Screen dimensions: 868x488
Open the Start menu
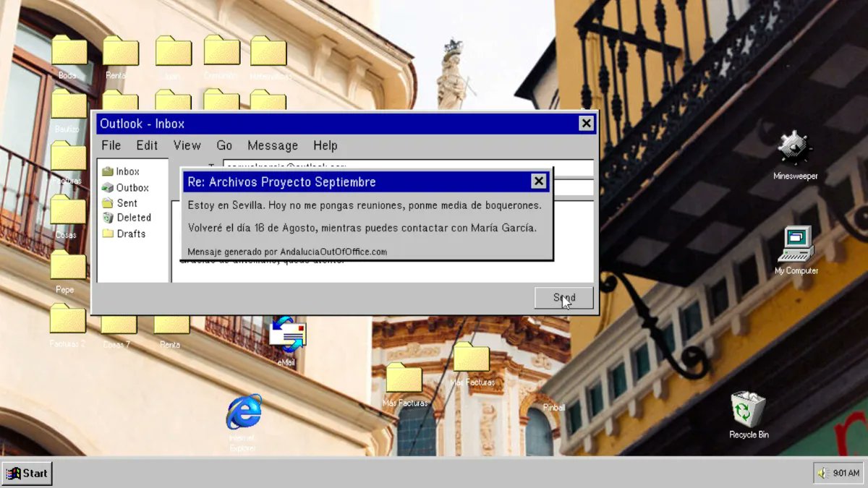click(27, 474)
